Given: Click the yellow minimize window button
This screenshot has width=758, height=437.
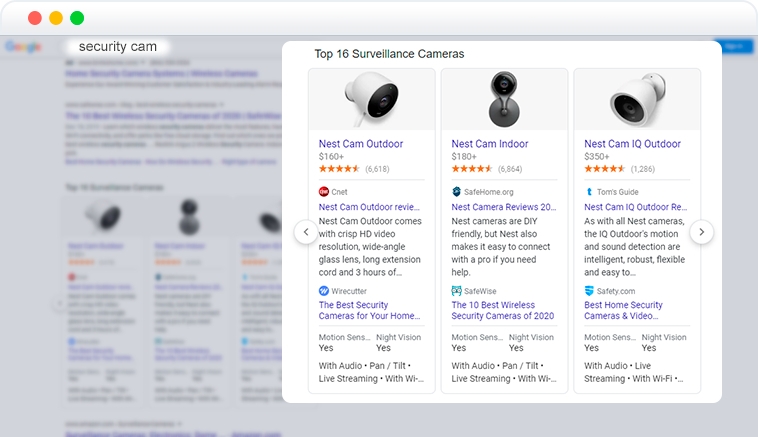Looking at the screenshot, I should [56, 18].
